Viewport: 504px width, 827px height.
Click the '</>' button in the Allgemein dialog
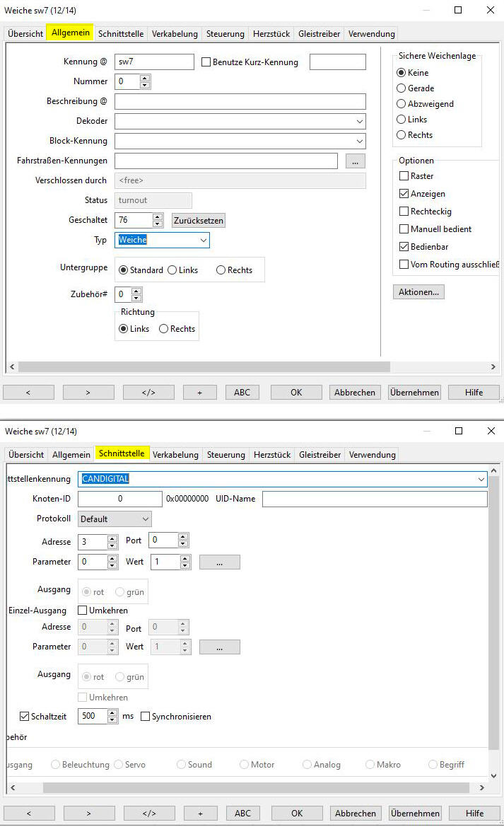[148, 393]
